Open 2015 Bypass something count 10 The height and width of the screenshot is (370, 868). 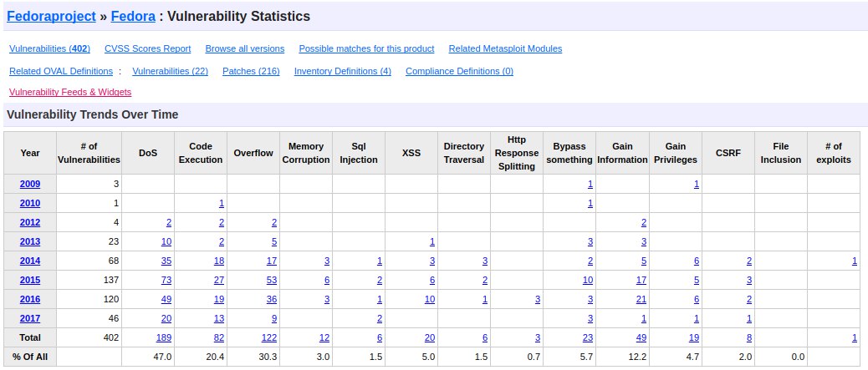588,280
